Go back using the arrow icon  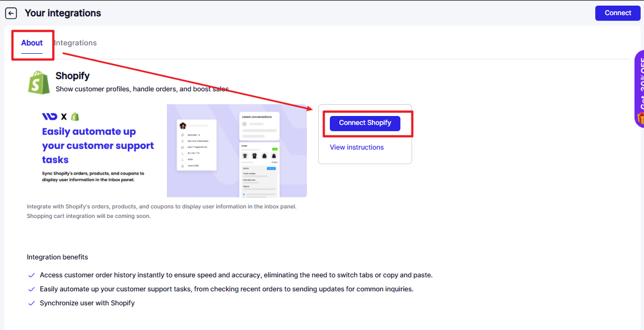pyautogui.click(x=11, y=13)
